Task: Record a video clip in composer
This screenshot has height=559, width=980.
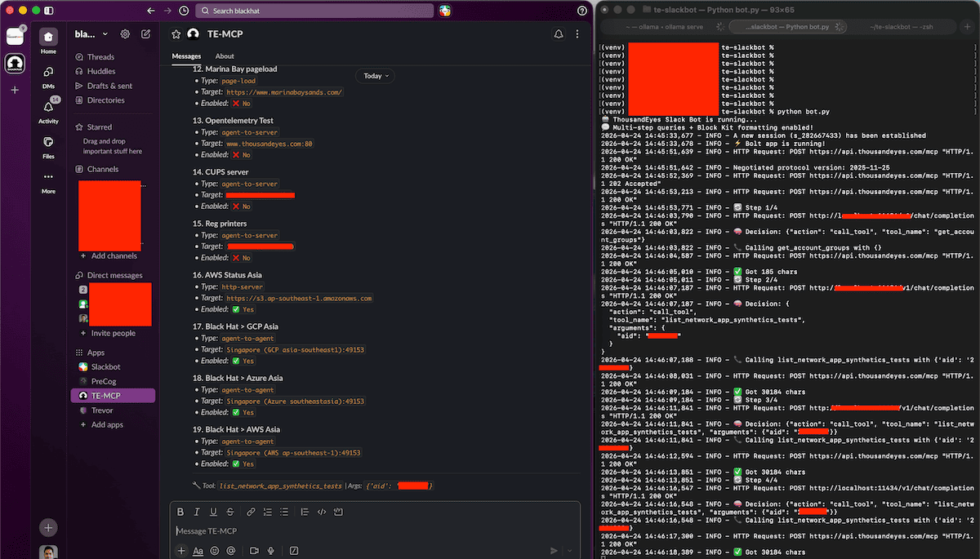Action: [254, 551]
